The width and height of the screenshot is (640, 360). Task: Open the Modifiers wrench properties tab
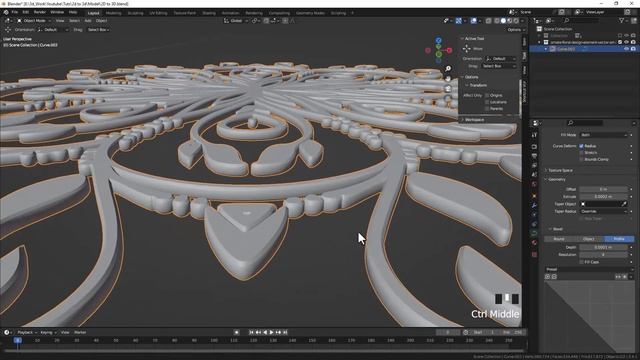click(534, 205)
